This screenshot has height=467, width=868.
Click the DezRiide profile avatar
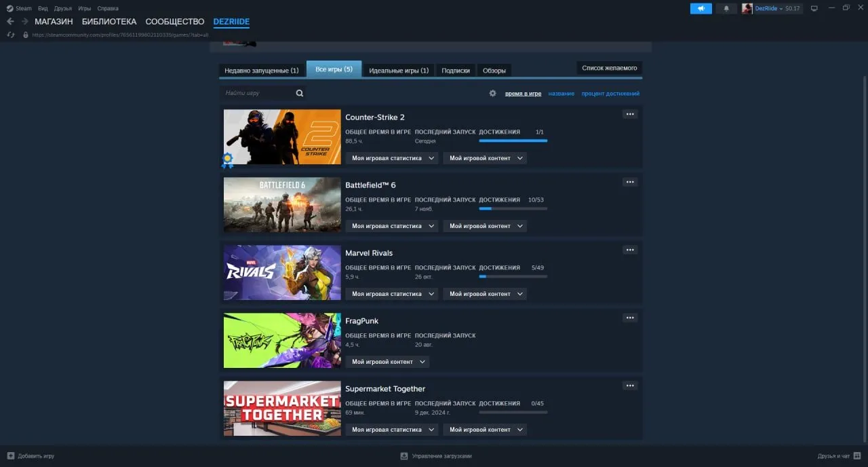click(x=747, y=8)
